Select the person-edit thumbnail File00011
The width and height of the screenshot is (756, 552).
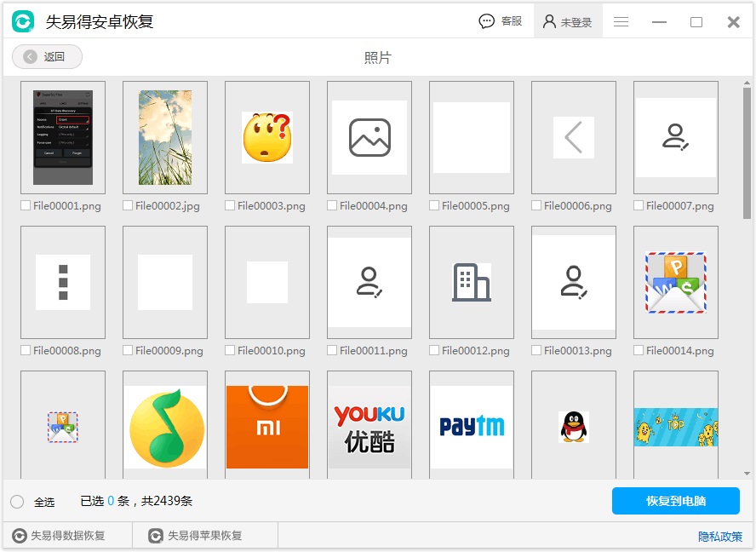point(369,282)
